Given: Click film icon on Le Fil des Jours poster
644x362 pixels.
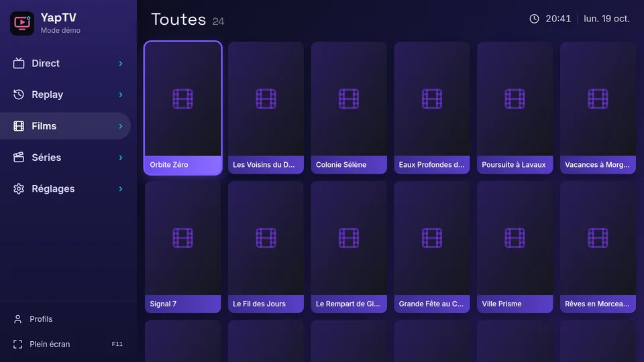Looking at the screenshot, I should (x=266, y=238).
